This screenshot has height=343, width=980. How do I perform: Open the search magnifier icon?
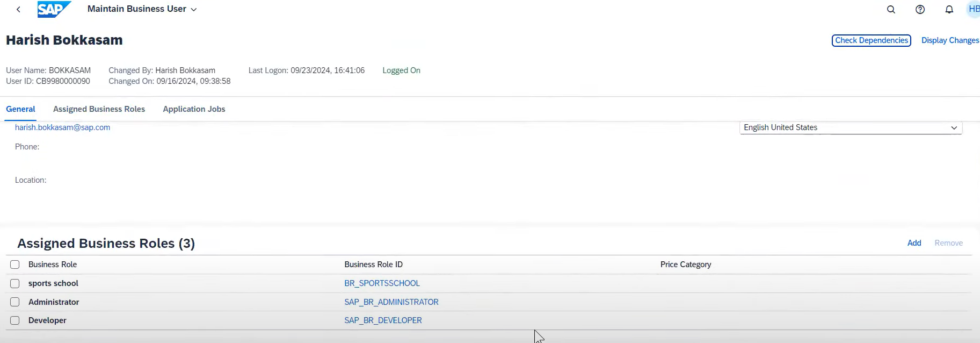(x=891, y=9)
